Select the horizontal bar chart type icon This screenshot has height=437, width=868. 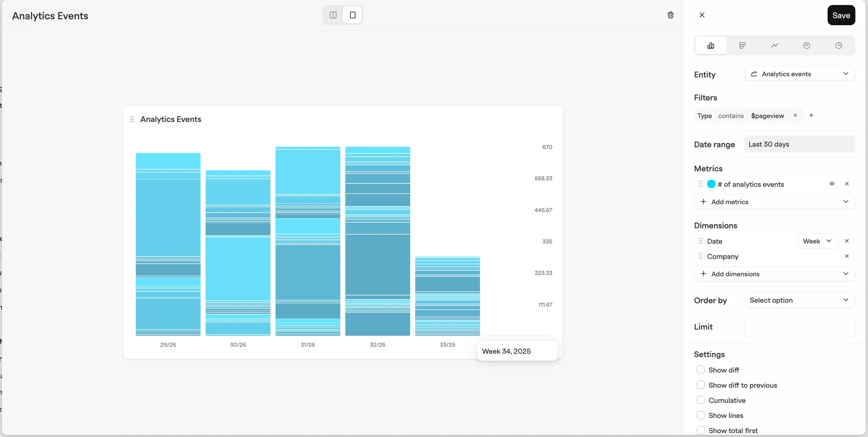pos(743,45)
